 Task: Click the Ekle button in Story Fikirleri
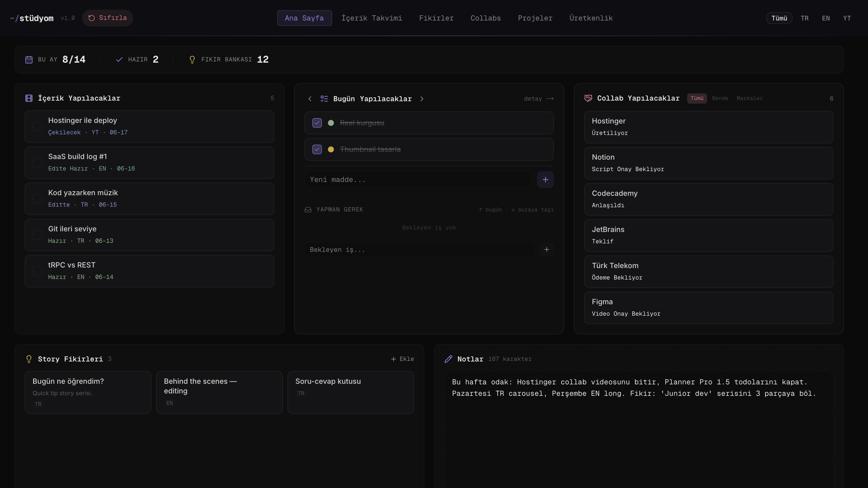pos(402,359)
